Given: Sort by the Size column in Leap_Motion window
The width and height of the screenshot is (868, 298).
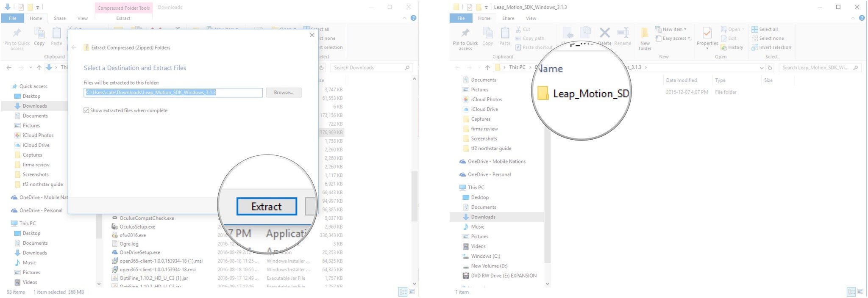Looking at the screenshot, I should tap(768, 80).
